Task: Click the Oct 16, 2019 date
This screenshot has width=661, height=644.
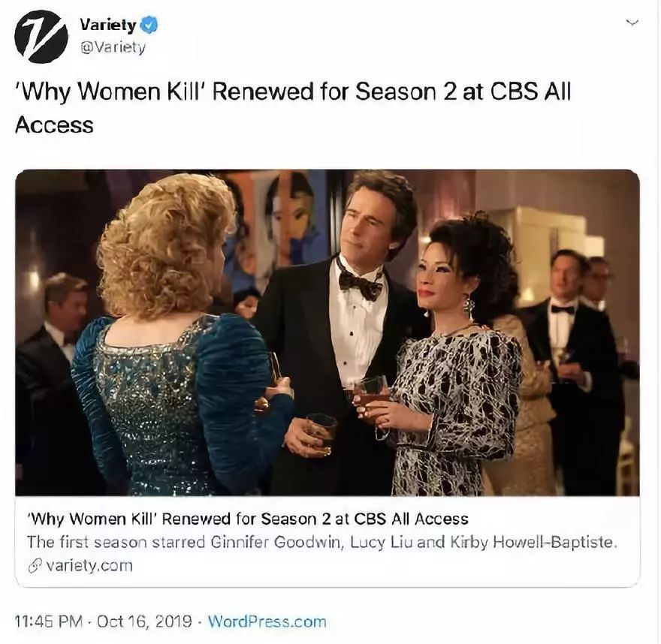Action: pos(144,621)
